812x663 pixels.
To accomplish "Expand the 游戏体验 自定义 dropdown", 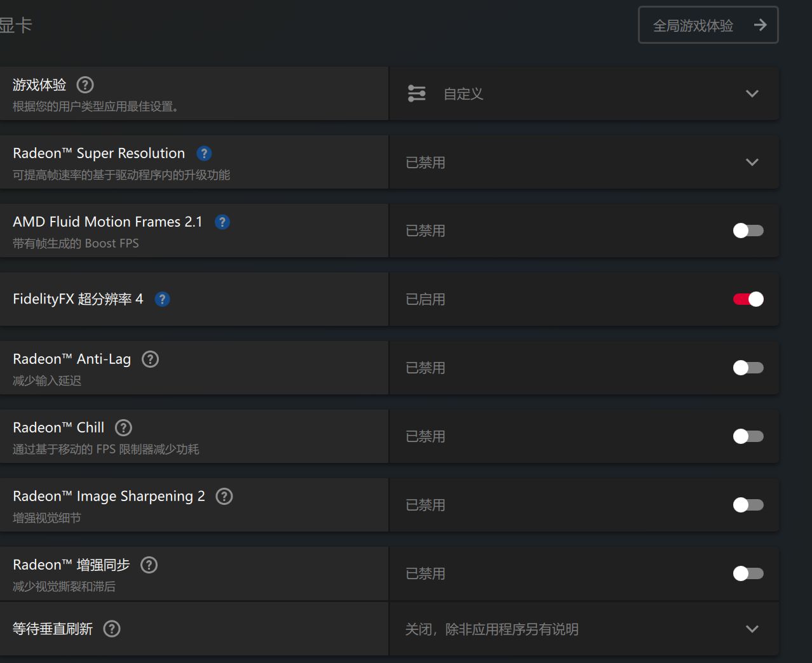I will tap(752, 93).
